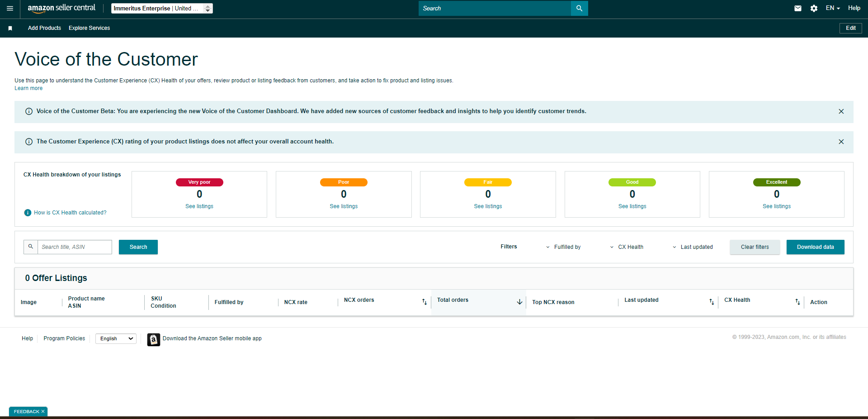Open the settings gear icon
Image resolution: width=868 pixels, height=419 pixels.
tap(814, 8)
